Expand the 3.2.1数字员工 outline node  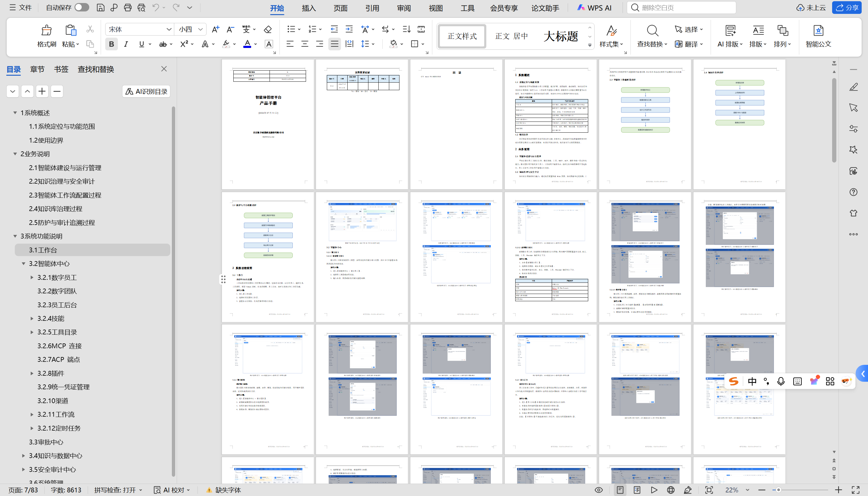point(32,277)
